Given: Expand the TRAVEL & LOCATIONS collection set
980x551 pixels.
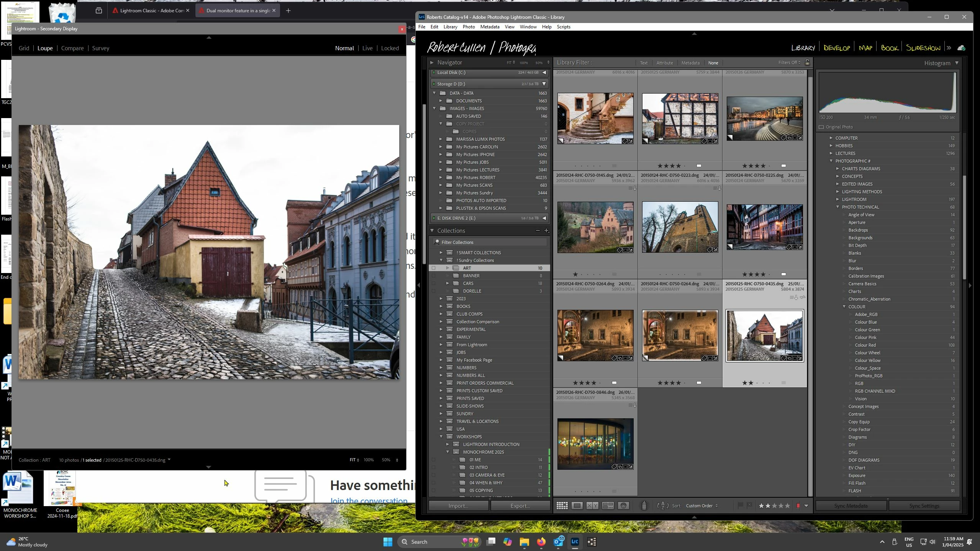Looking at the screenshot, I should click(441, 421).
